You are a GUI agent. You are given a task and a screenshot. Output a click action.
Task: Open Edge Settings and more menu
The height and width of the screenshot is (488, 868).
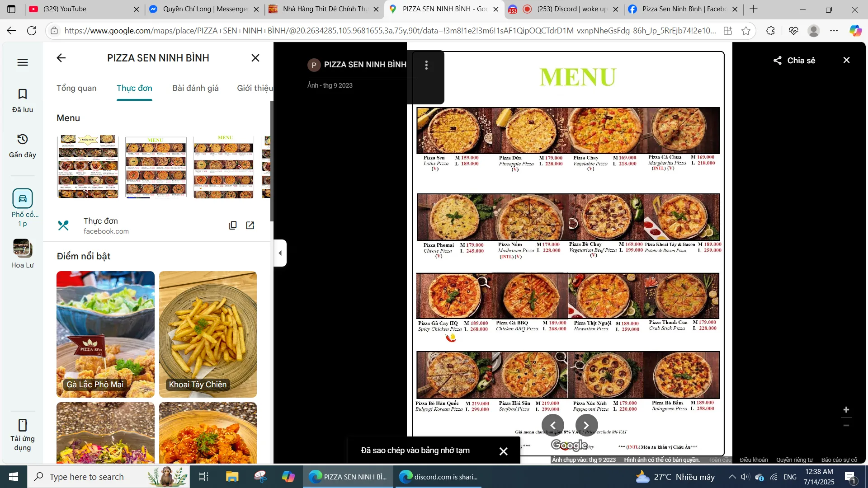tap(834, 31)
